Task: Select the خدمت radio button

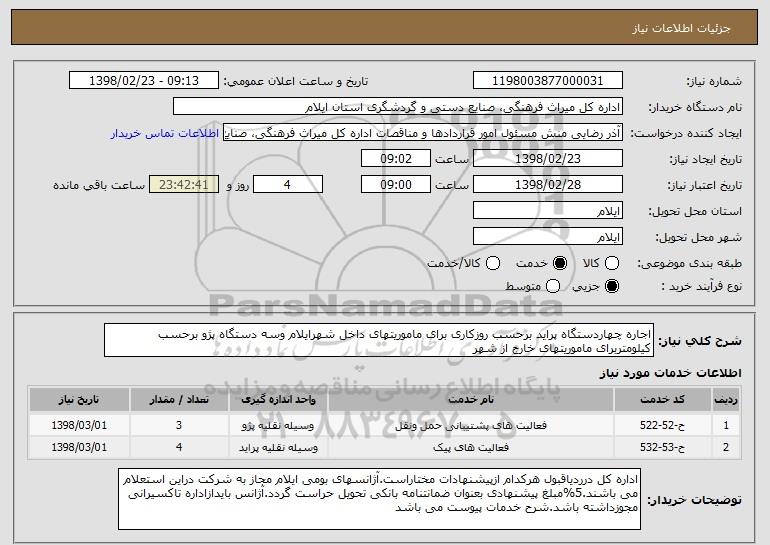Action: tap(560, 263)
